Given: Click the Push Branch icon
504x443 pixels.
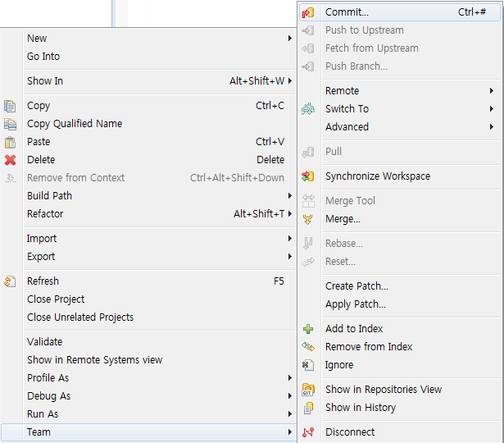Looking at the screenshot, I should pos(308,66).
